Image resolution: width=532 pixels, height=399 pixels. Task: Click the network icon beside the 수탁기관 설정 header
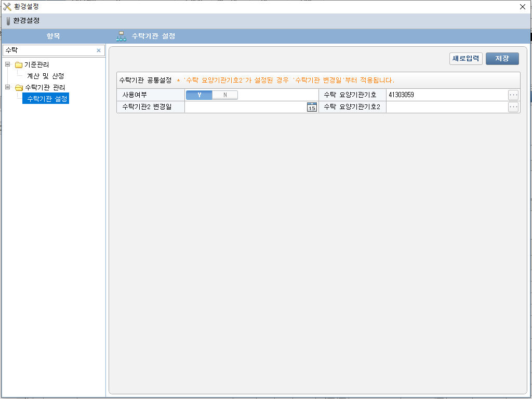click(x=121, y=36)
